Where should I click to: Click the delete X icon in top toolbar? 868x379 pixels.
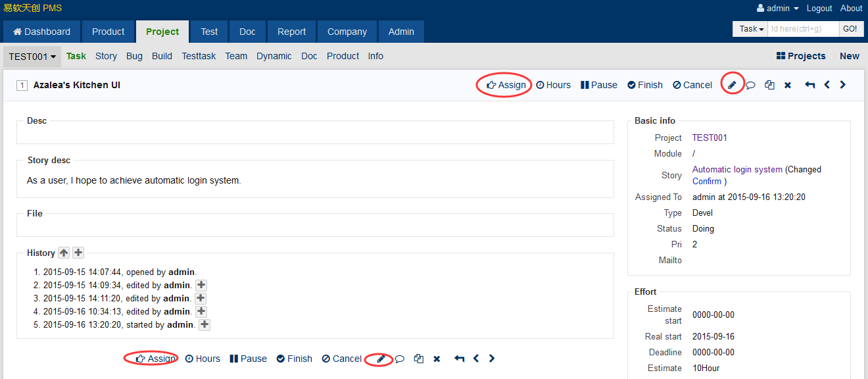point(787,85)
